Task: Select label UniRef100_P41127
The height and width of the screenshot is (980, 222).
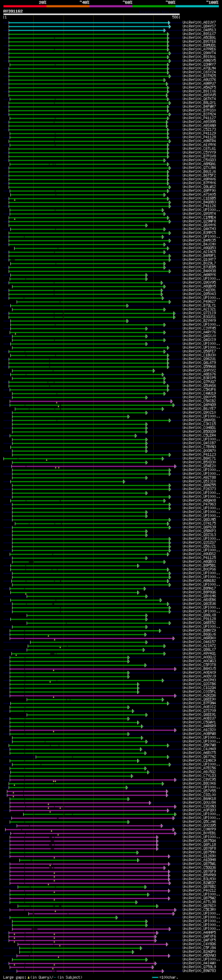Action: [x=199, y=118]
